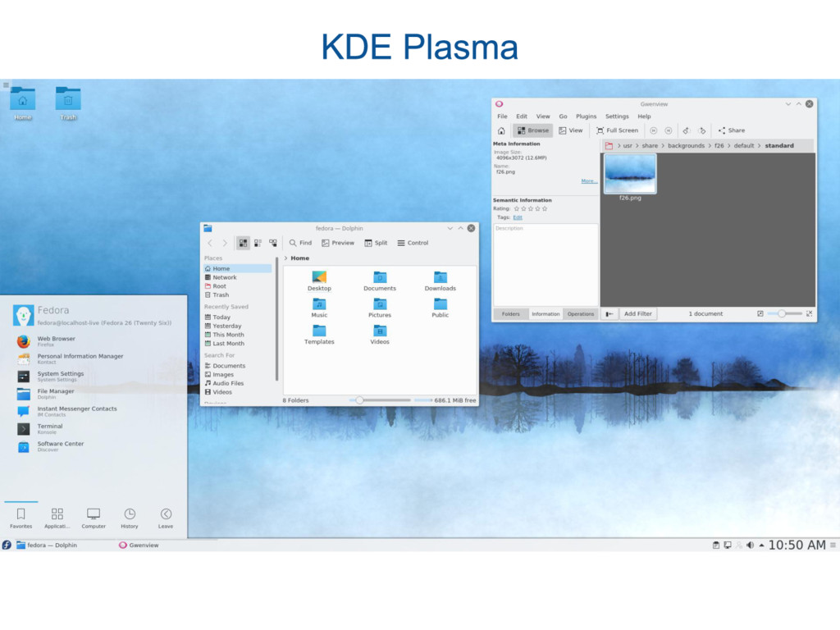Click Find in Dolphin toolbar
This screenshot has height=630, width=840.
click(x=300, y=243)
